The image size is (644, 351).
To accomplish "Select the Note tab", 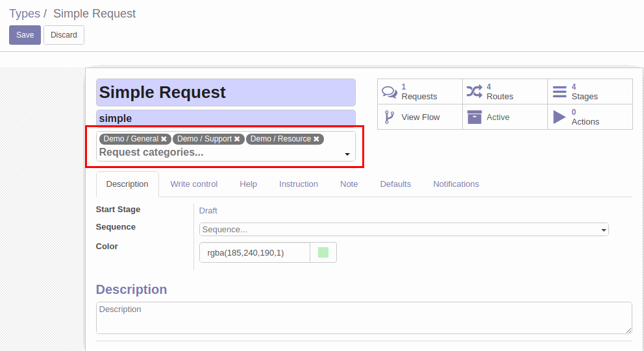I will [349, 184].
